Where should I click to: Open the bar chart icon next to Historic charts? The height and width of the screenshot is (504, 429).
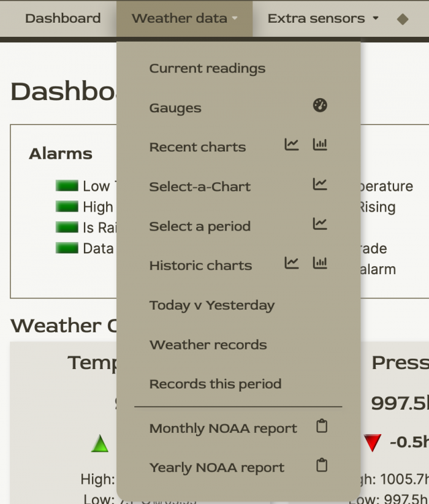[319, 263]
